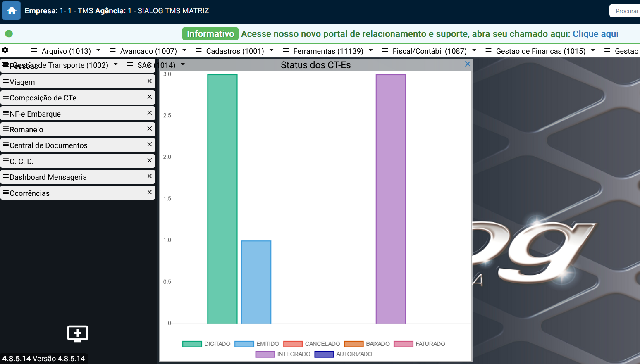
Task: Close the Status dos CT-Es chart
Action: point(468,64)
